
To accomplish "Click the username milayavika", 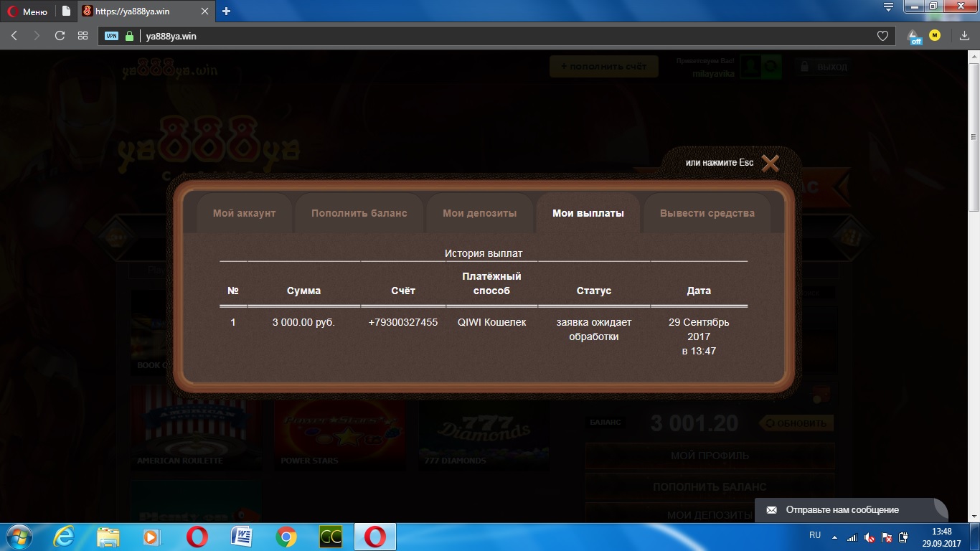I will (713, 73).
